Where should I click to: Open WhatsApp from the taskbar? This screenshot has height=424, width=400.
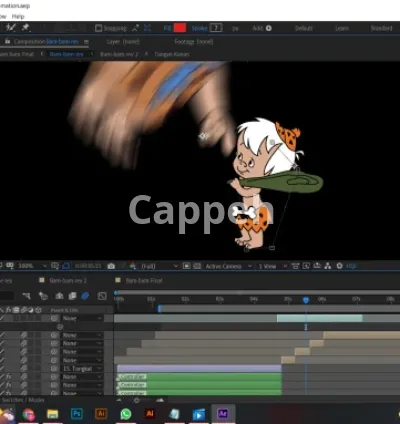(x=126, y=414)
